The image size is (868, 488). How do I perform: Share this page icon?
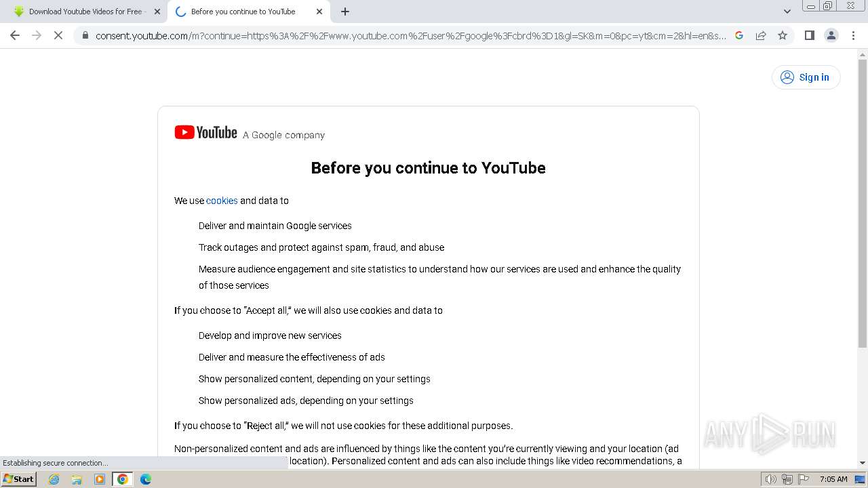click(761, 35)
